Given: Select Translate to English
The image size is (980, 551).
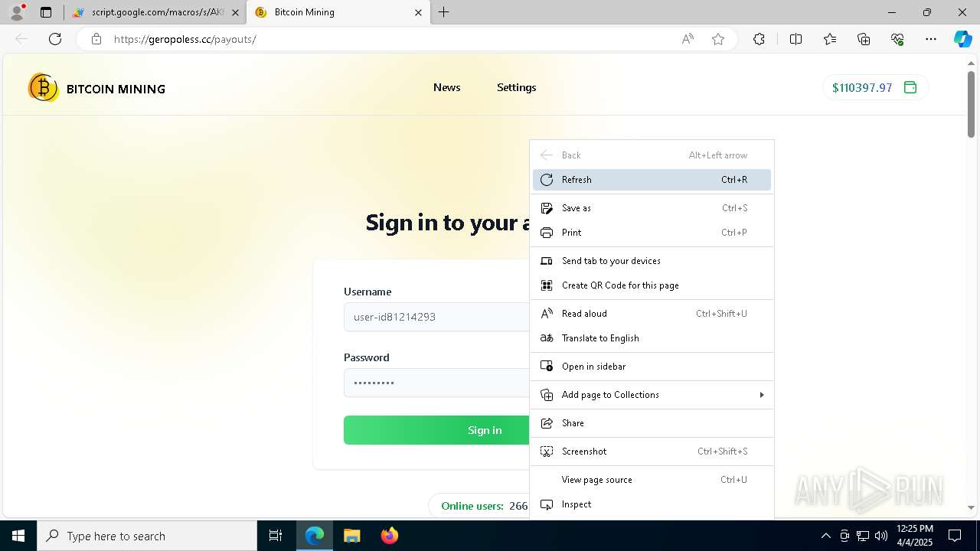Looking at the screenshot, I should 652,338.
